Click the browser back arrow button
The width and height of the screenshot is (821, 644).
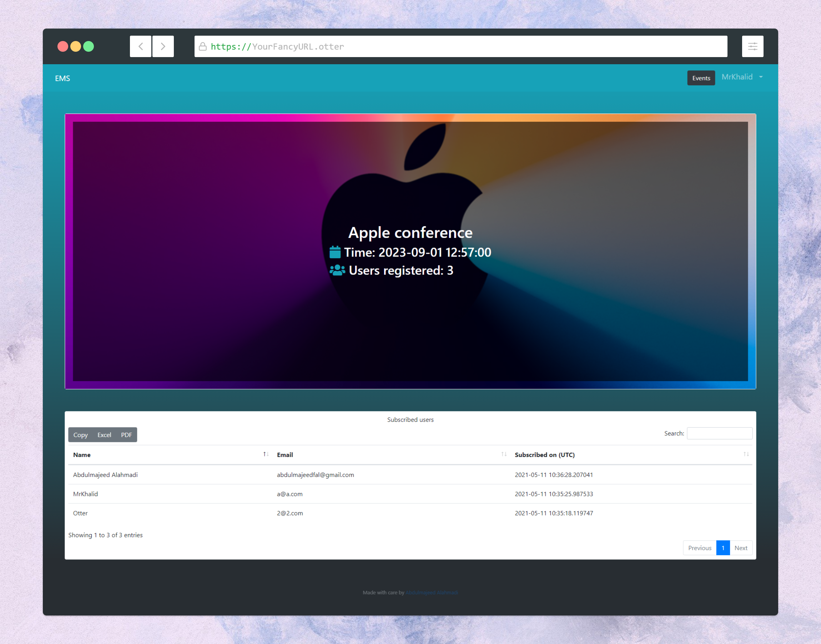(x=141, y=46)
